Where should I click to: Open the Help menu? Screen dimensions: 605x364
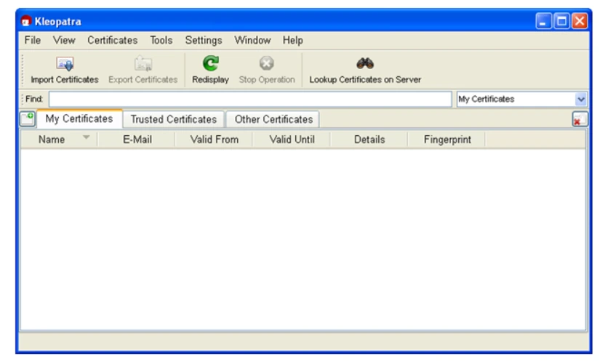click(293, 40)
